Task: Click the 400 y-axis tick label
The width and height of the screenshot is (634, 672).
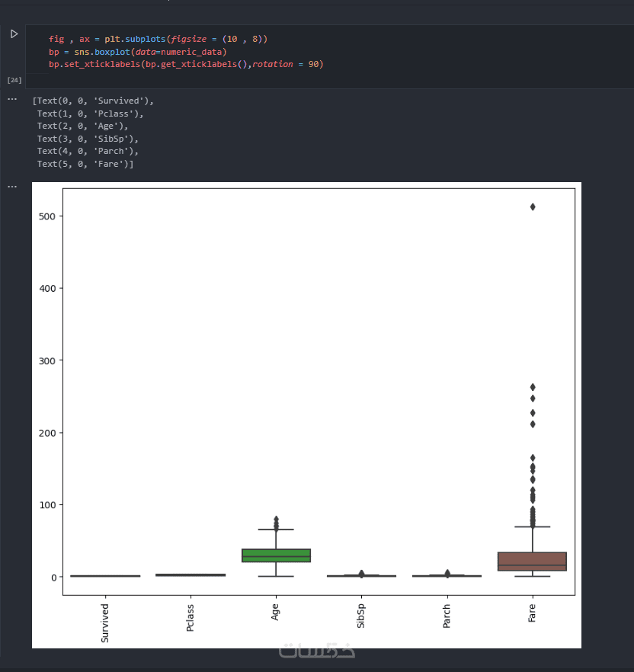Action: click(x=47, y=289)
